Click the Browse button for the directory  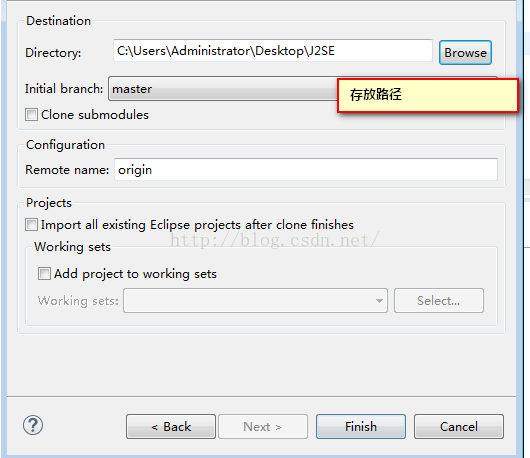[x=465, y=53]
